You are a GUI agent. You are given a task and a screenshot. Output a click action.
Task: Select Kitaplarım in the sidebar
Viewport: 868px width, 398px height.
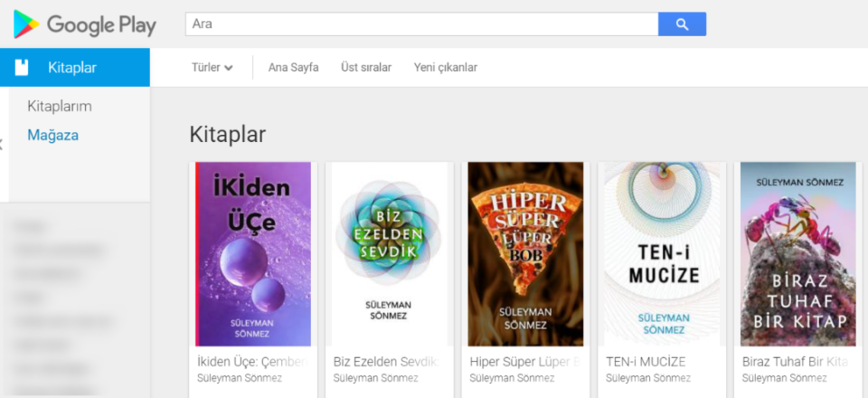[60, 106]
